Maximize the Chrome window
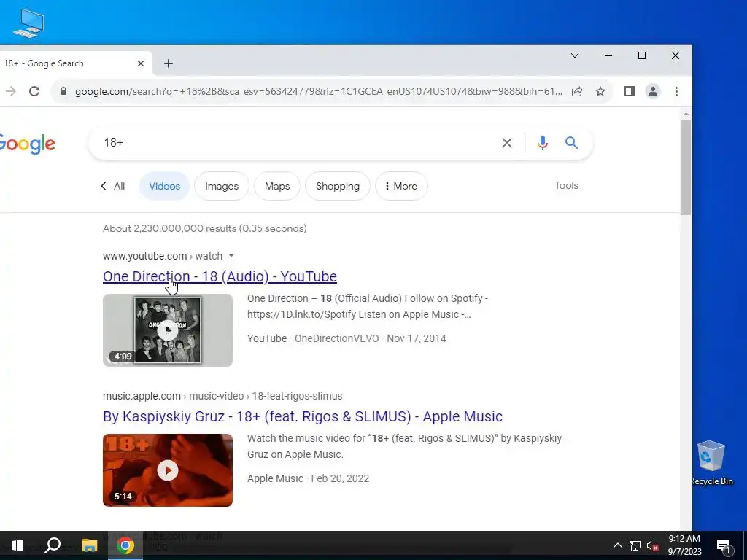Image resolution: width=747 pixels, height=560 pixels. tap(642, 55)
